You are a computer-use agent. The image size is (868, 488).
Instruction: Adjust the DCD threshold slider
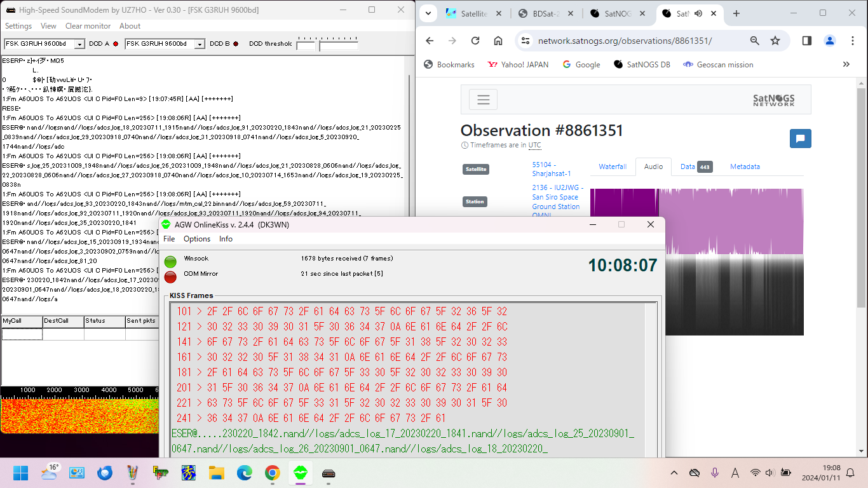pos(338,44)
